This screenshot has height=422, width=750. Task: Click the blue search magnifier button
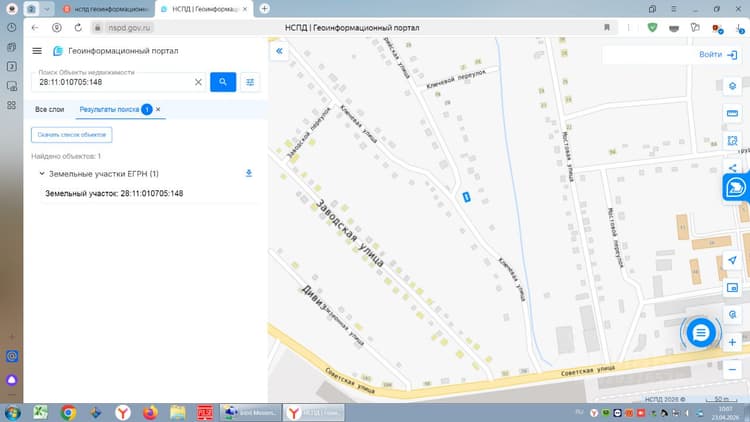coord(223,82)
